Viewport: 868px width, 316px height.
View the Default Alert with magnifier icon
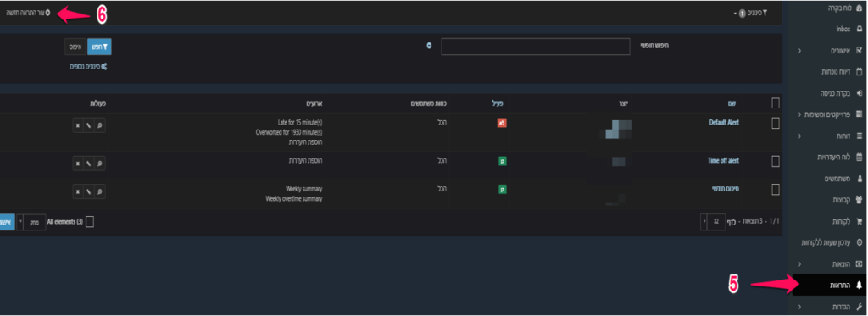coord(100,125)
